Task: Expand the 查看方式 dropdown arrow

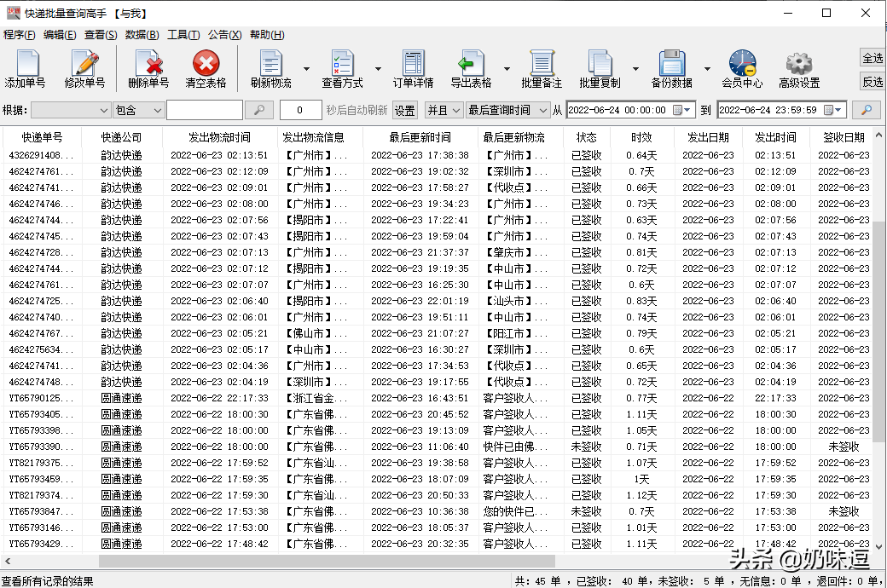Action: [379, 69]
